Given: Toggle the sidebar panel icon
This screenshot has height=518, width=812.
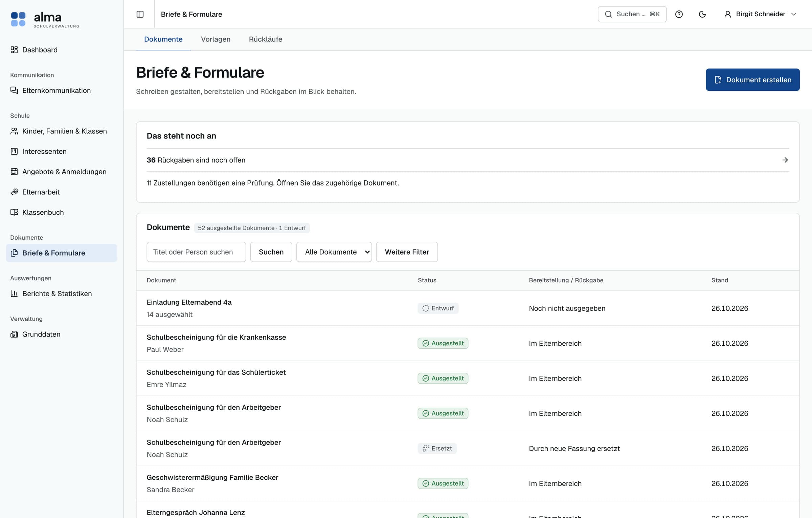Looking at the screenshot, I should (x=140, y=14).
